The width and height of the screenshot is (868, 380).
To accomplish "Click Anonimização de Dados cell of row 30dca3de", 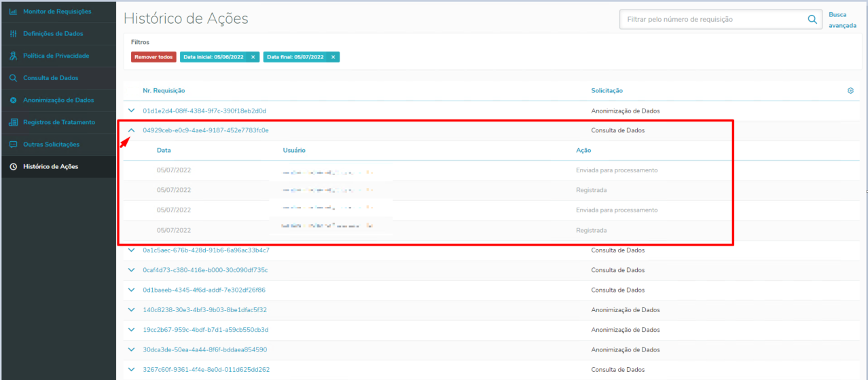I will (x=626, y=350).
